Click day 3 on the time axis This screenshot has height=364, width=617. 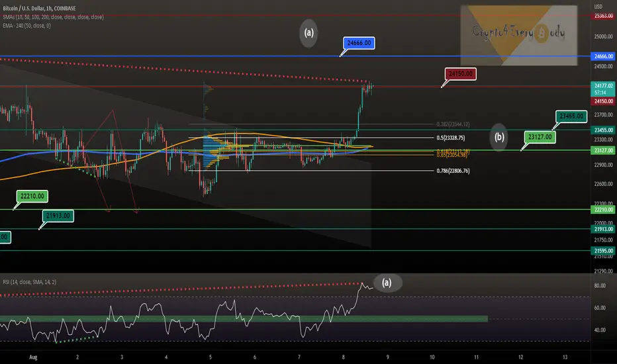pyautogui.click(x=122, y=357)
